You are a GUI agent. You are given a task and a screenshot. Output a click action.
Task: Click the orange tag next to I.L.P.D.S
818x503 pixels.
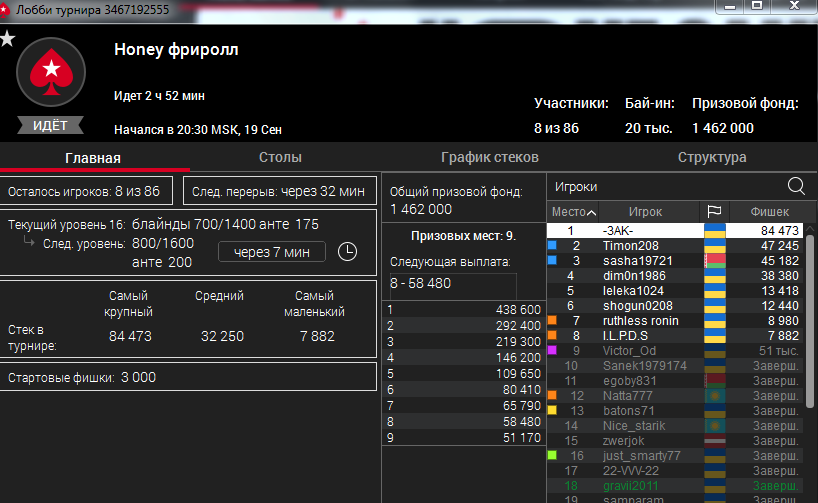pyautogui.click(x=552, y=335)
